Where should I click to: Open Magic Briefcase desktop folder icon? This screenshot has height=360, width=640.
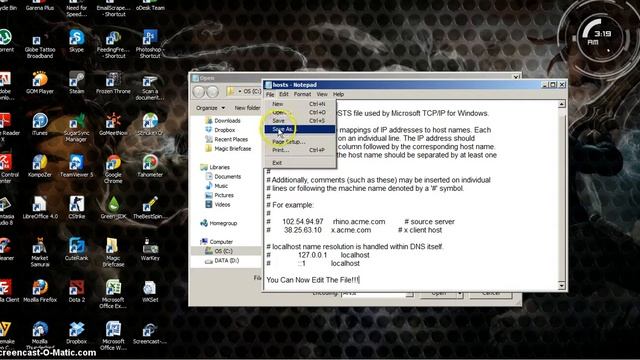coord(113,252)
